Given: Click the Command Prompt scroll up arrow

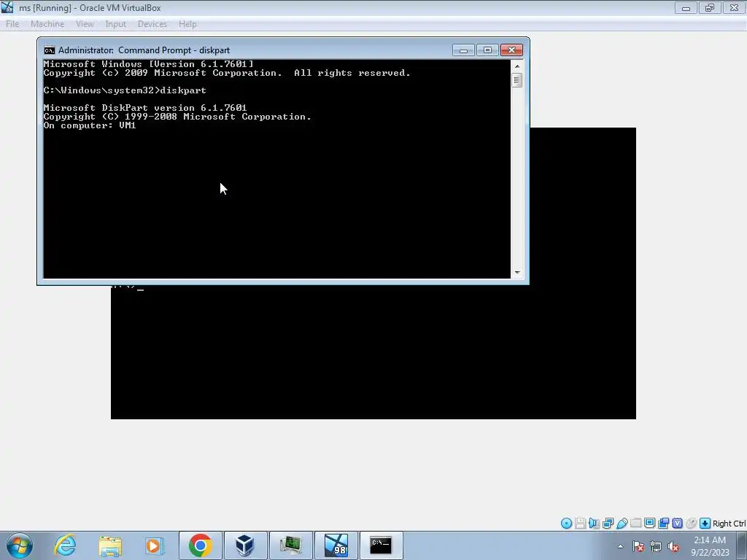Looking at the screenshot, I should 517,66.
